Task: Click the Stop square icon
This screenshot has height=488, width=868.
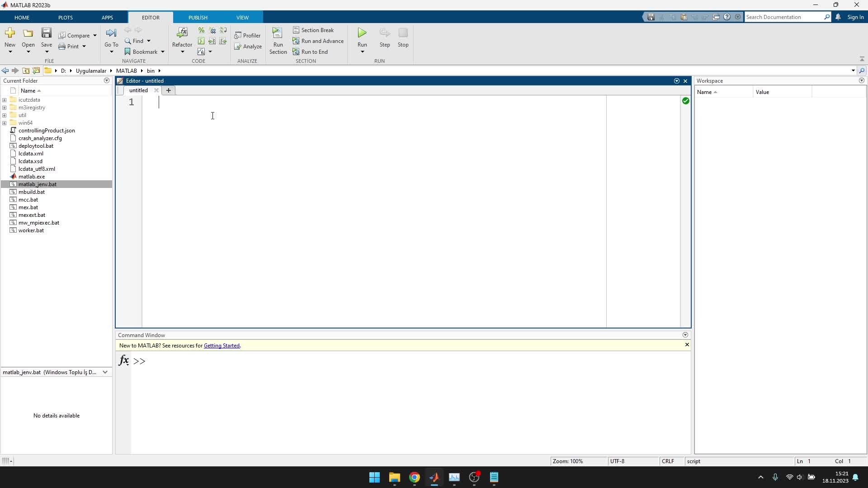Action: tap(403, 33)
